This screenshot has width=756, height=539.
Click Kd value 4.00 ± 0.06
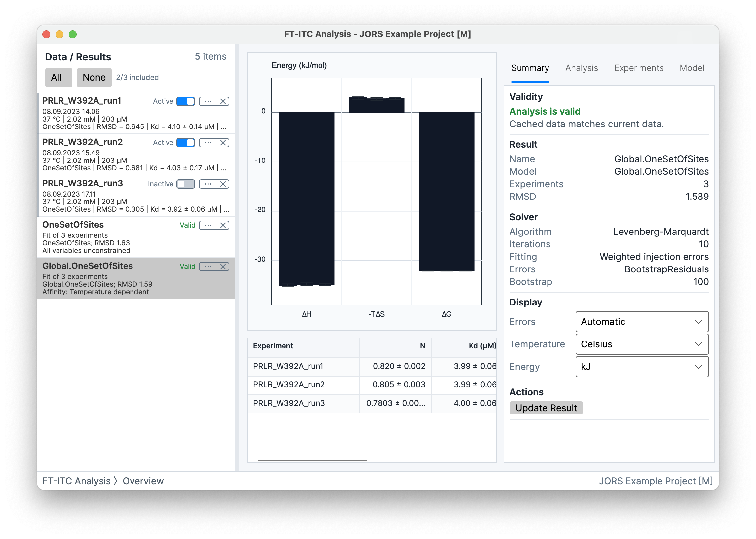[x=475, y=404]
